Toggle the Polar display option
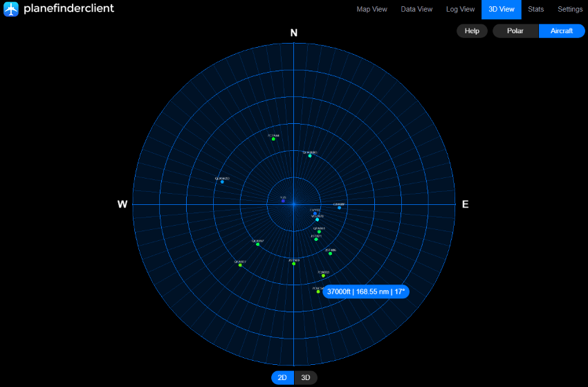 pos(515,31)
